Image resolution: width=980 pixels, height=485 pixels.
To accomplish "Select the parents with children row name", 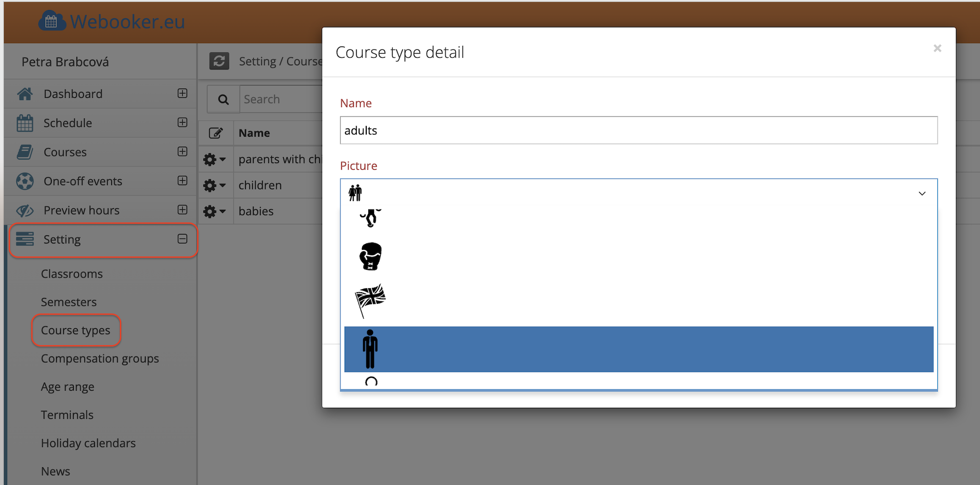I will tap(280, 159).
